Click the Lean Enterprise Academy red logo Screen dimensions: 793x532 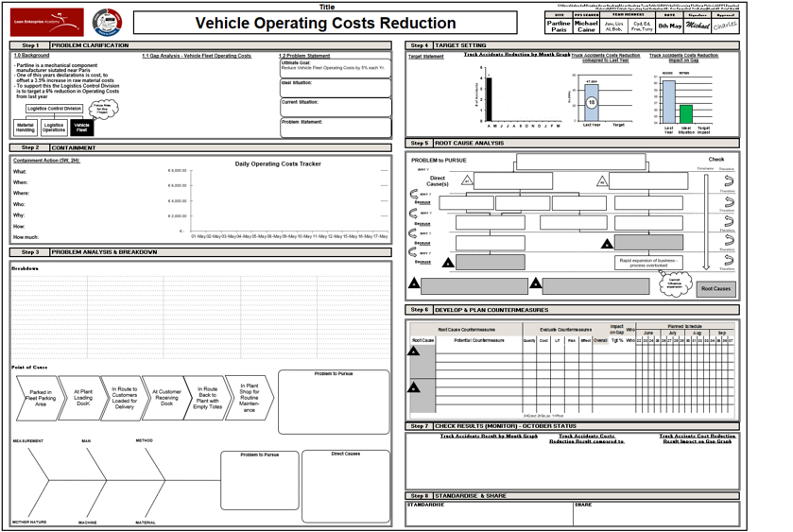pyautogui.click(x=47, y=23)
